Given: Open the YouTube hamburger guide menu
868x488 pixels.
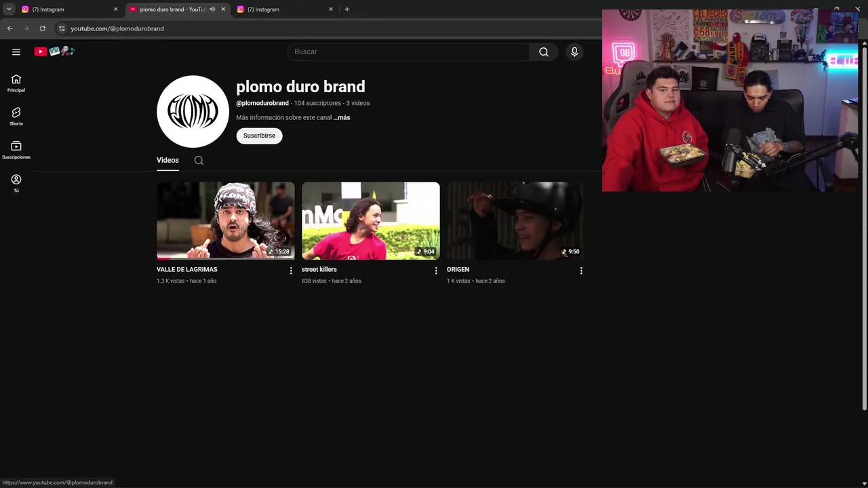Looking at the screenshot, I should [x=16, y=52].
